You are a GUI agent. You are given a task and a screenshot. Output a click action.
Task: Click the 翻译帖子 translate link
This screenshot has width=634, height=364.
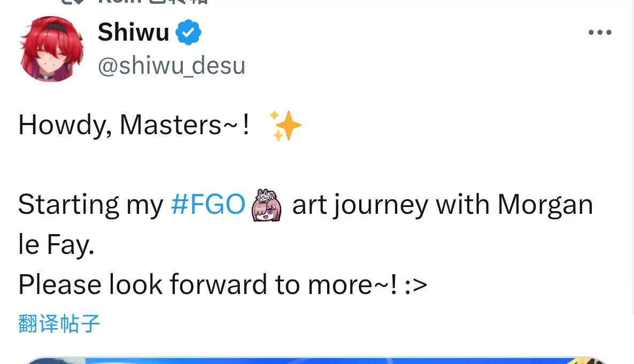pyautogui.click(x=59, y=324)
